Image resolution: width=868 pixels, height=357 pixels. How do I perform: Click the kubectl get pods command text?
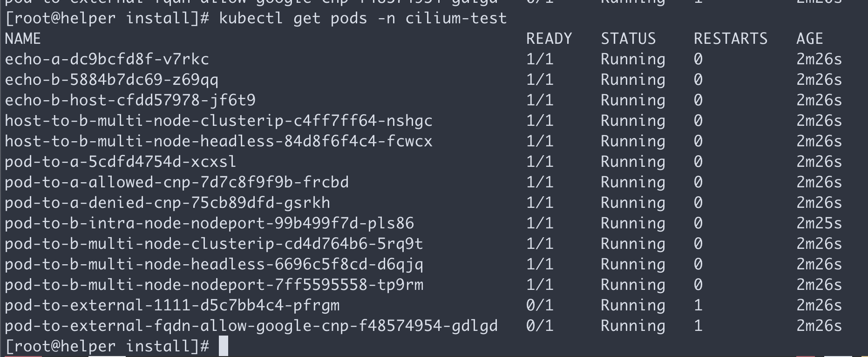pos(363,19)
